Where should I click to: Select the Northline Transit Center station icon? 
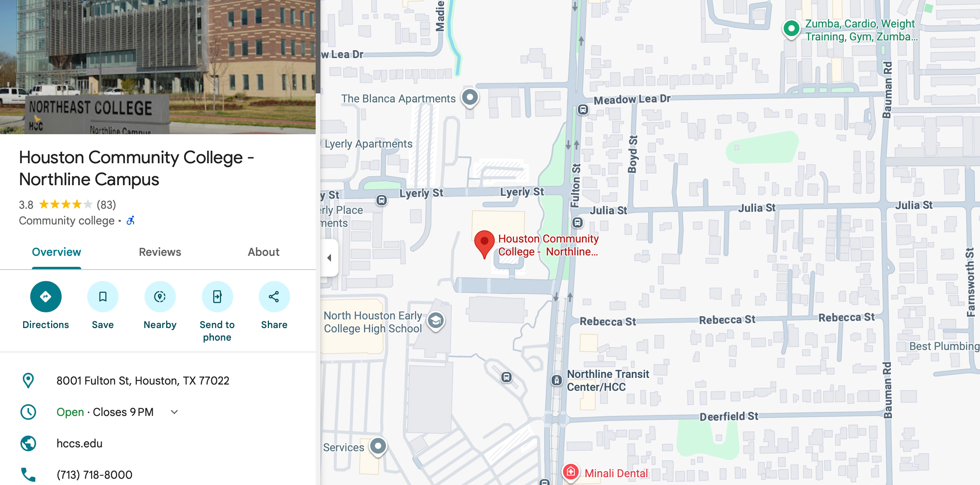pos(556,380)
